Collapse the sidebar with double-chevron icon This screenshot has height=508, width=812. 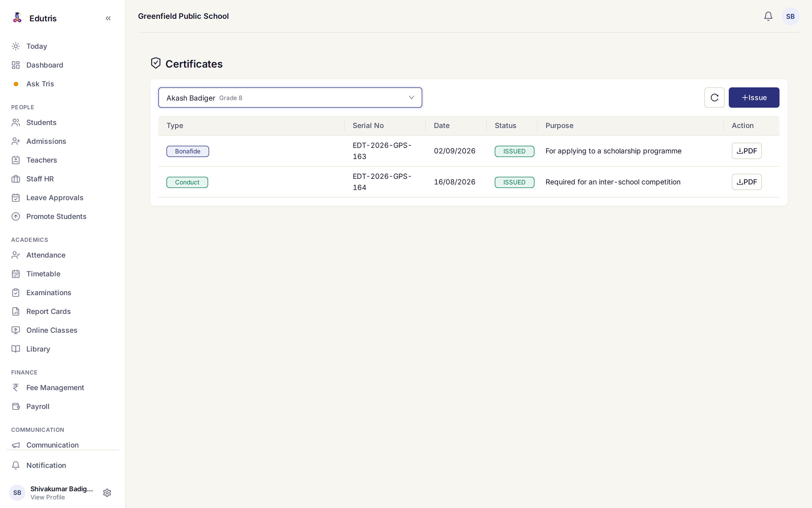pos(108,18)
